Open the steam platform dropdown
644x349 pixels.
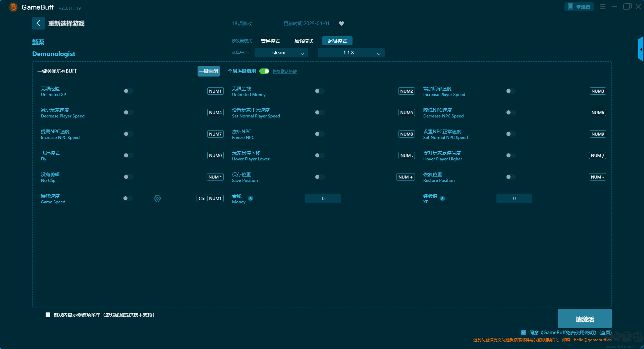(x=281, y=53)
